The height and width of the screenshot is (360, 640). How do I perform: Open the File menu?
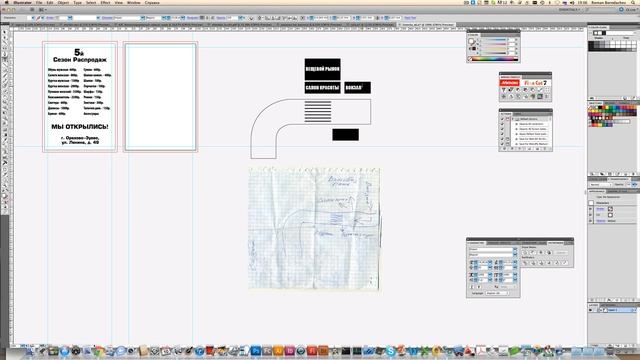(x=39, y=2)
